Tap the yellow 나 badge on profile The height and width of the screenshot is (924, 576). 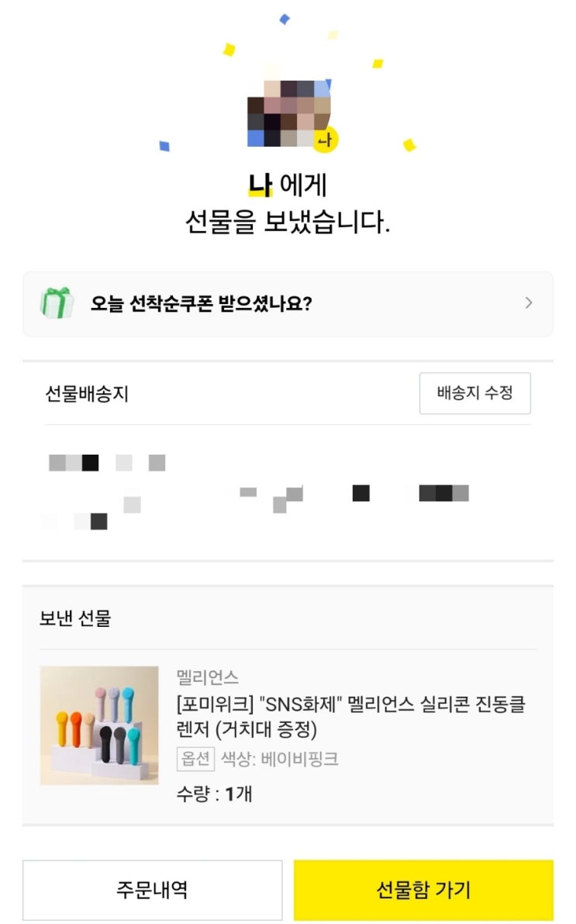click(325, 140)
